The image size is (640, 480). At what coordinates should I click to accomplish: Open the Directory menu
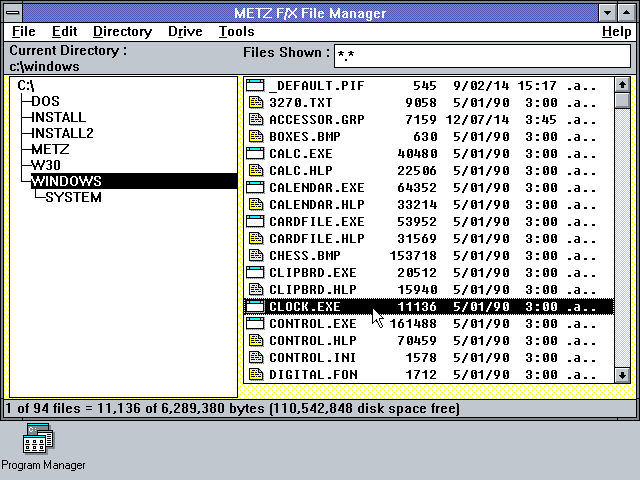click(122, 31)
